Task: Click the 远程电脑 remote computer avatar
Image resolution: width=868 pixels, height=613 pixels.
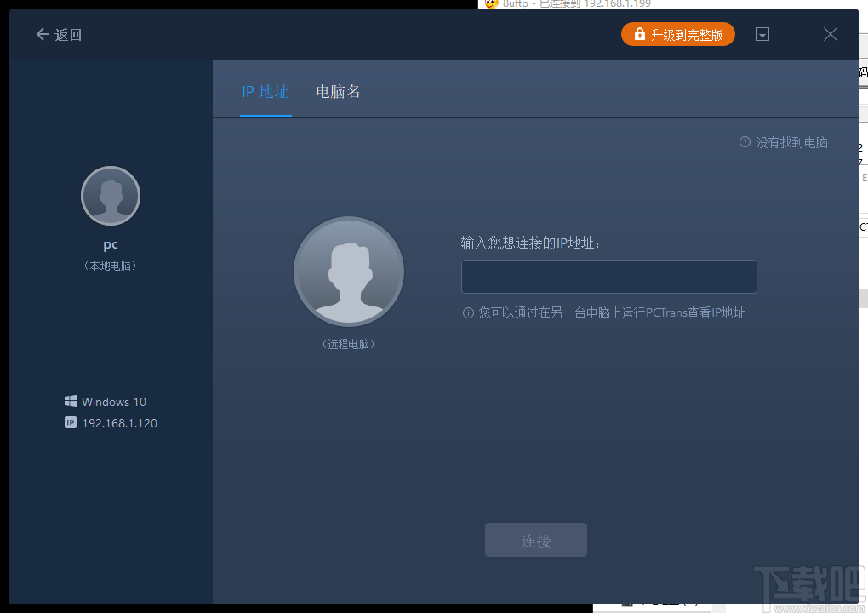Action: click(x=348, y=271)
